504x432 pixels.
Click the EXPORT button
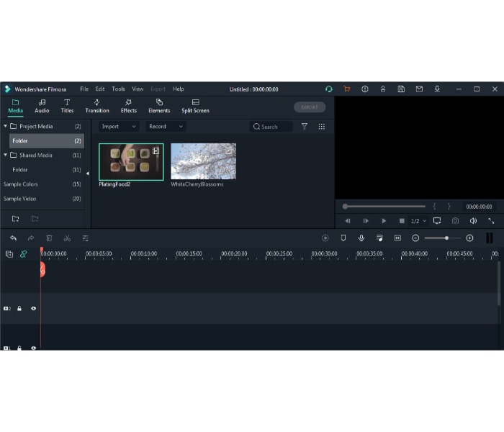tap(310, 107)
